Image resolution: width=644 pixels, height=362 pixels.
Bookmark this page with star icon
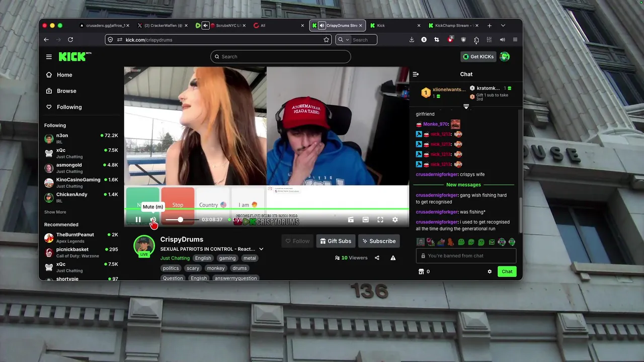(326, 40)
